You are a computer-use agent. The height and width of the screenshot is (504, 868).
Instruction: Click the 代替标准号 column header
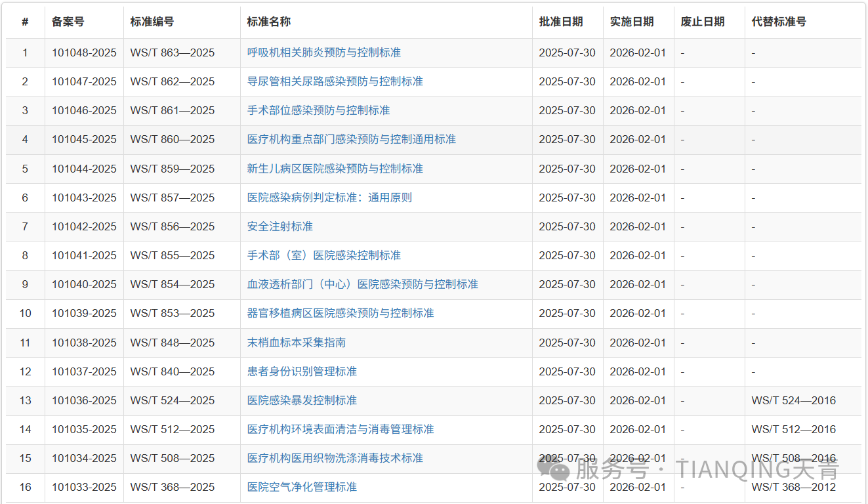[x=773, y=22]
